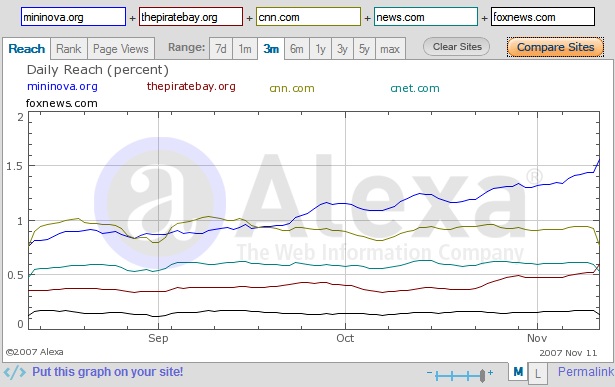Click the Clear Sites button
This screenshot has width=615, height=387.
pos(457,47)
